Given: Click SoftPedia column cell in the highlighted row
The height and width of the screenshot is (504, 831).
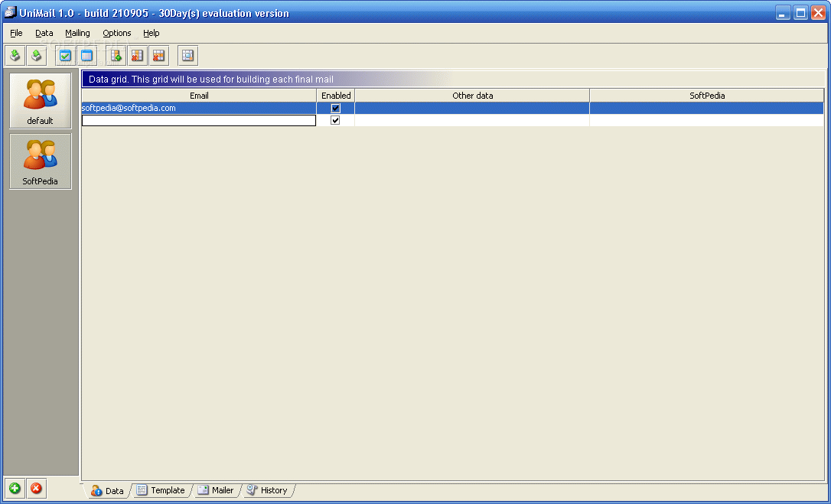Looking at the screenshot, I should tap(707, 108).
